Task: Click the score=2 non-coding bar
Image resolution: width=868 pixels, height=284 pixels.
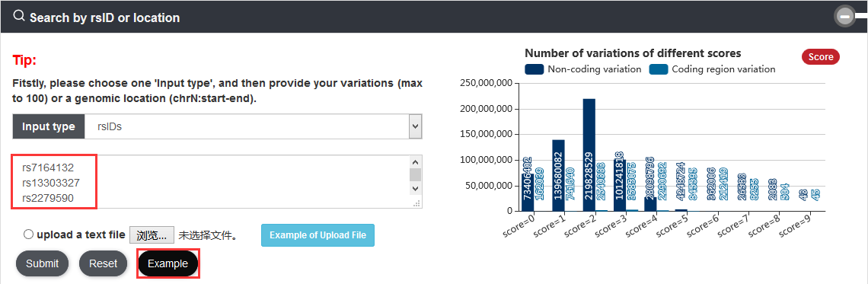Action: [589, 155]
